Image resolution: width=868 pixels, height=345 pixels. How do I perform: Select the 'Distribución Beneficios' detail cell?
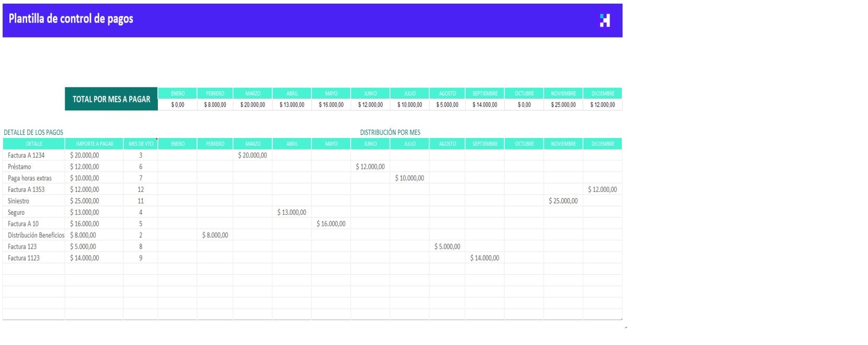point(34,235)
